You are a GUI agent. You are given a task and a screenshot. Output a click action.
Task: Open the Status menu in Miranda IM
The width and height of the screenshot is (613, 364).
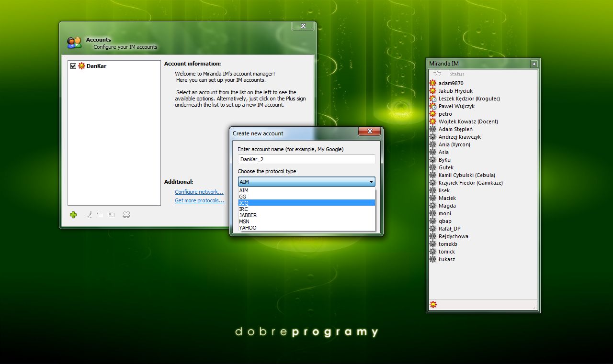point(457,74)
